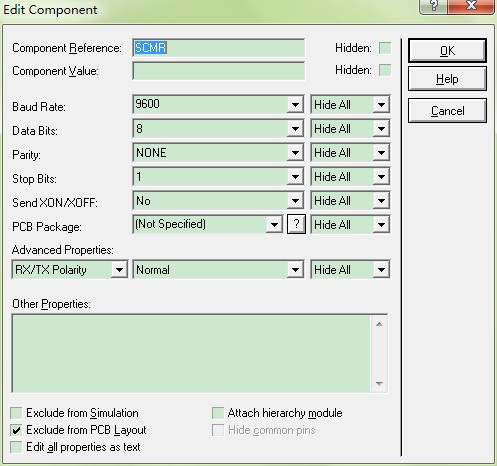Expand the Parity dropdown list
This screenshot has height=466, width=497.
(295, 153)
